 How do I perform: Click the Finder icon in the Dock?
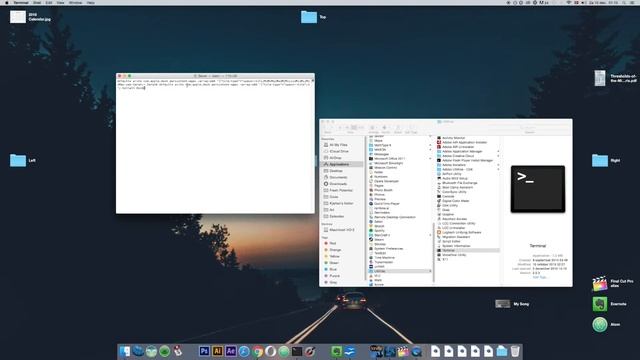124,351
